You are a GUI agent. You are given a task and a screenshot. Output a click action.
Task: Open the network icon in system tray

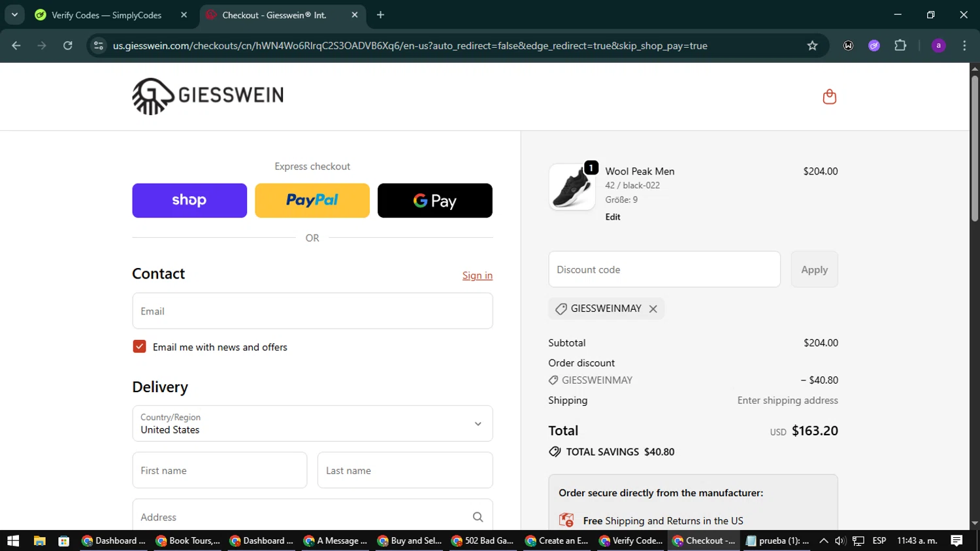(x=858, y=541)
